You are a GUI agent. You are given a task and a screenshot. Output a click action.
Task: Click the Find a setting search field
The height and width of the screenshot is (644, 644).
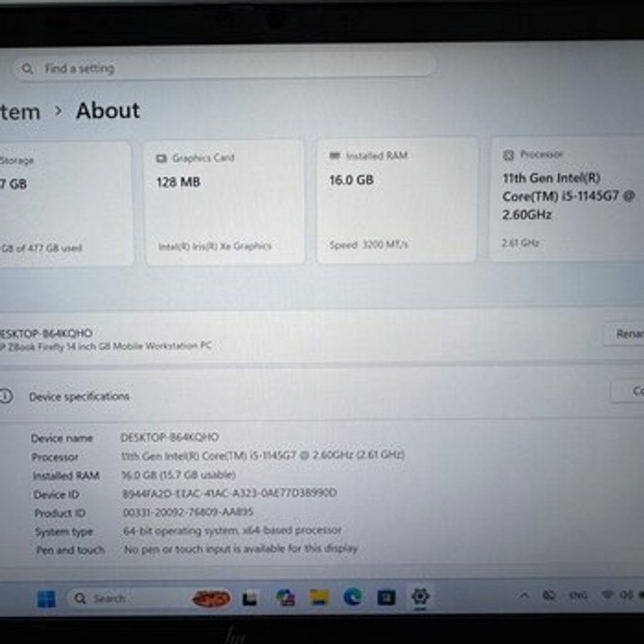224,66
